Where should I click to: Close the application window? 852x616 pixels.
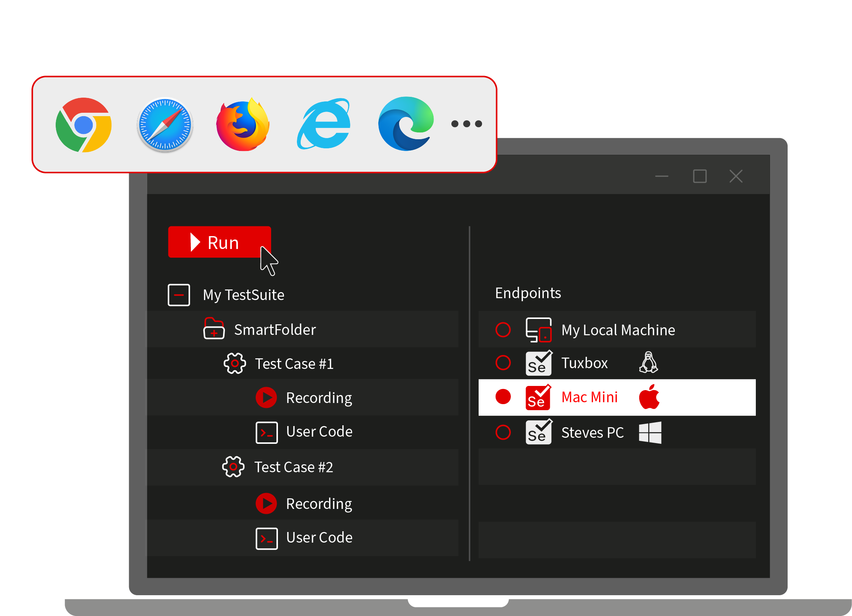point(736,176)
